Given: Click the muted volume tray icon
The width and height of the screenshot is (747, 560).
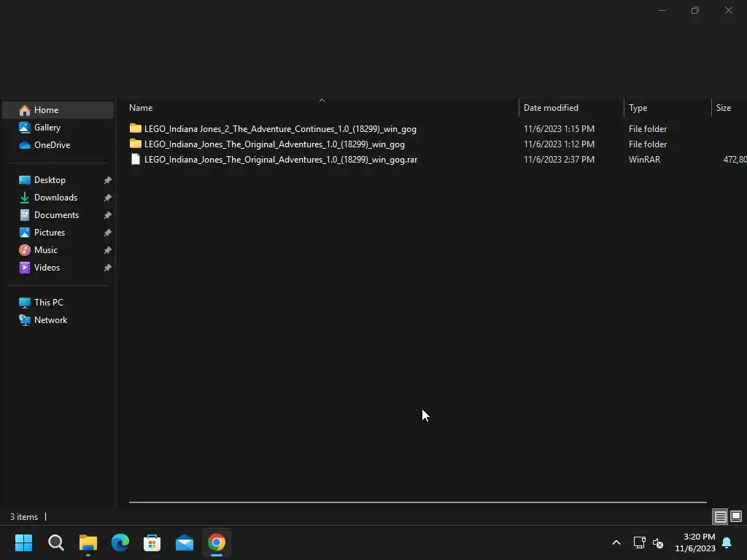Looking at the screenshot, I should pyautogui.click(x=658, y=542).
